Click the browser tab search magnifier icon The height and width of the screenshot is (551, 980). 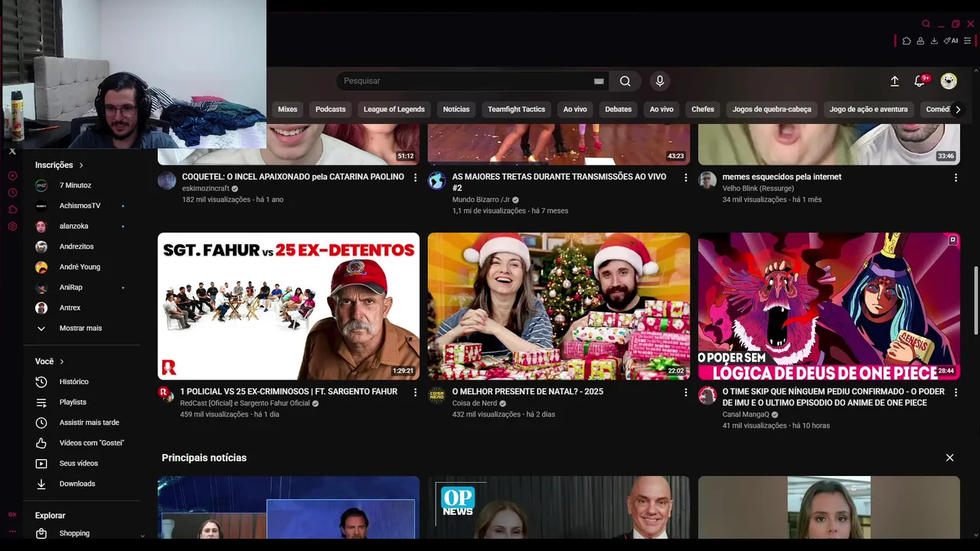click(926, 24)
